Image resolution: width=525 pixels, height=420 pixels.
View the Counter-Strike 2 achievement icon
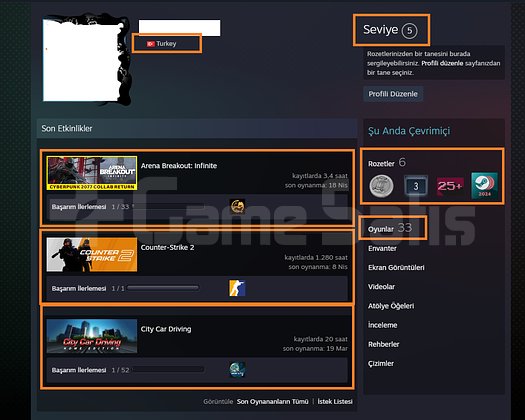[237, 288]
